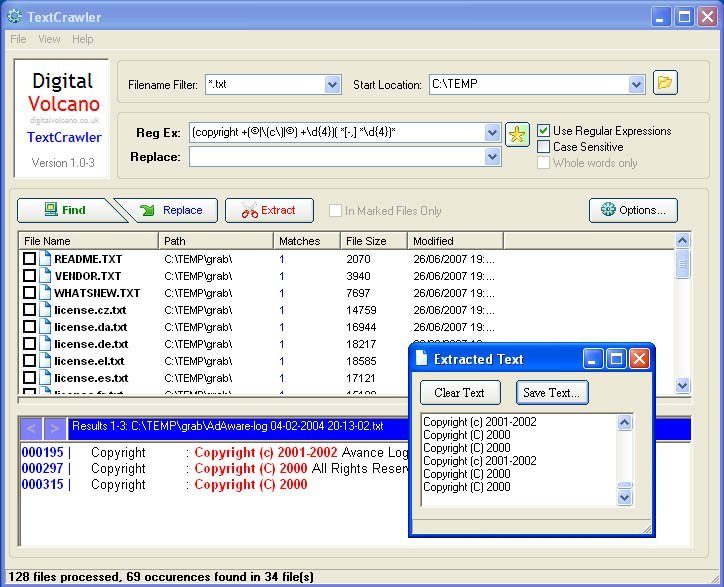Expand the Reg Ex history dropdown
The image size is (724, 587).
[492, 133]
